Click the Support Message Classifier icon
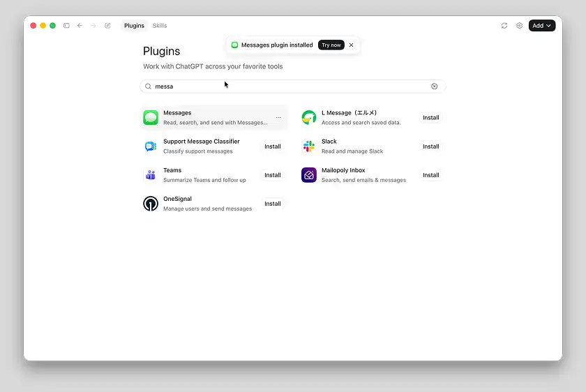The height and width of the screenshot is (392, 586). click(151, 146)
